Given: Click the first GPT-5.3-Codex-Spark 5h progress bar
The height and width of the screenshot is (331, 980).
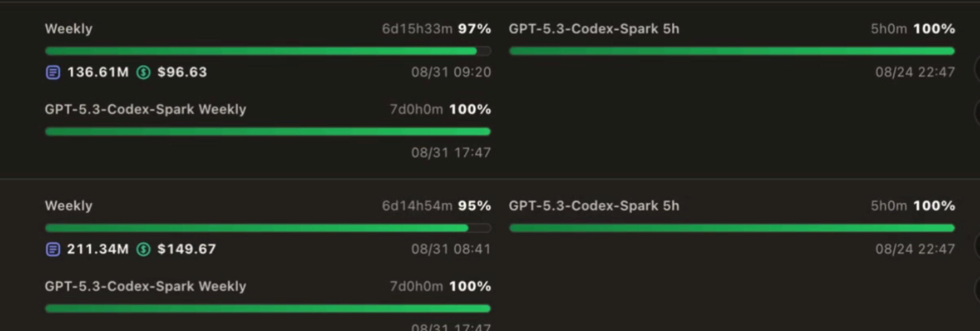Looking at the screenshot, I should click(x=732, y=51).
